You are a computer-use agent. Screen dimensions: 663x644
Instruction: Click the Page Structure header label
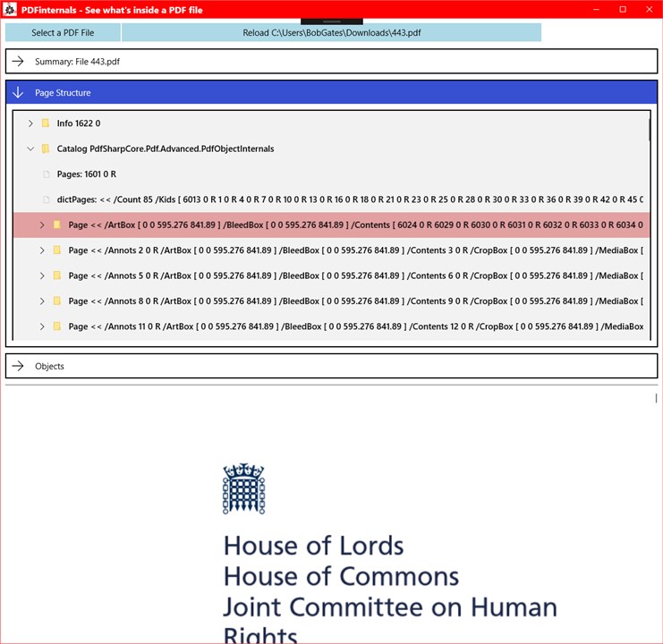(x=63, y=92)
